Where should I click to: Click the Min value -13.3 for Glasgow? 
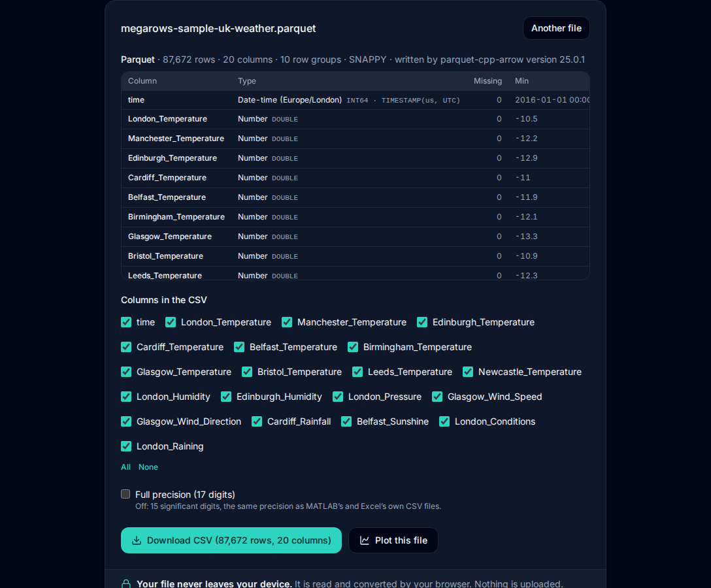coord(527,237)
